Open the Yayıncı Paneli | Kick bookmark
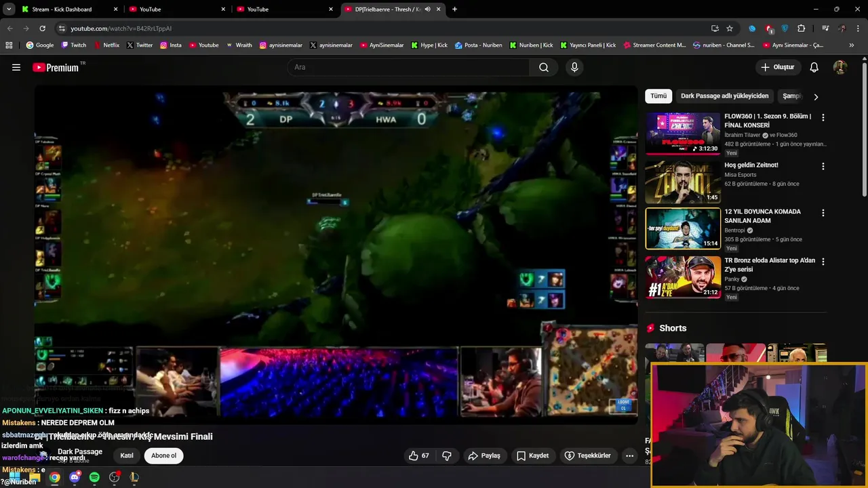868x488 pixels. 588,45
